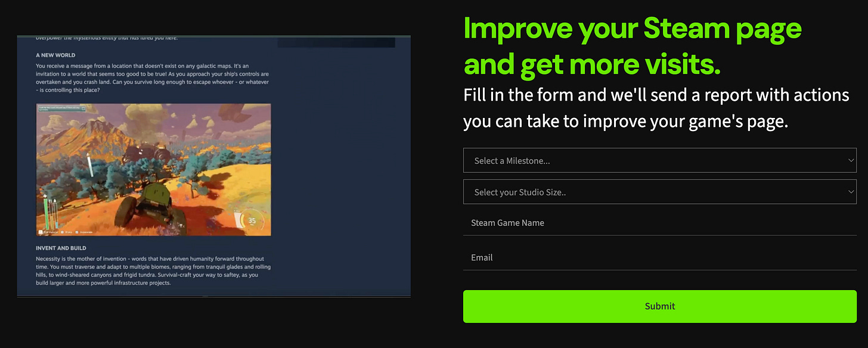Click the Steam Game Name field
This screenshot has height=348, width=868.
pyautogui.click(x=659, y=223)
